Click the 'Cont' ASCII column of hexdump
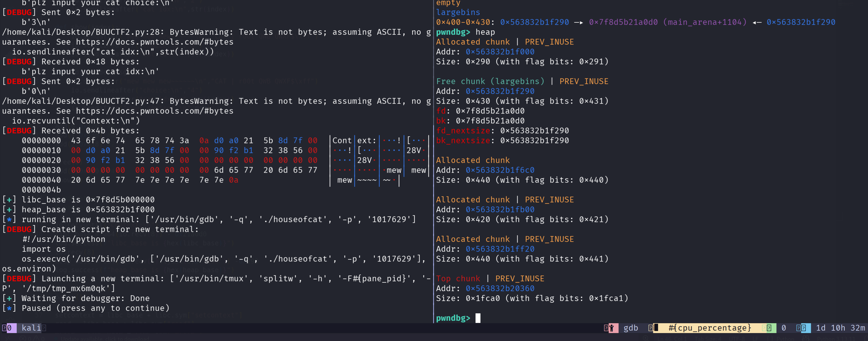 pos(342,141)
